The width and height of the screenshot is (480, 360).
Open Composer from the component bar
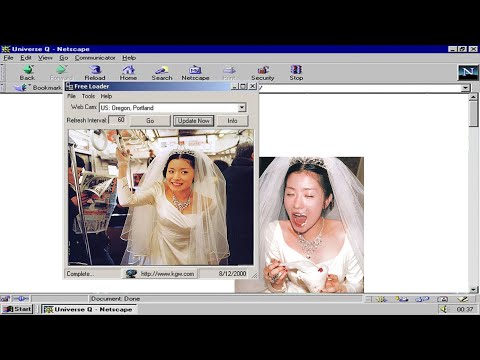pos(463,299)
